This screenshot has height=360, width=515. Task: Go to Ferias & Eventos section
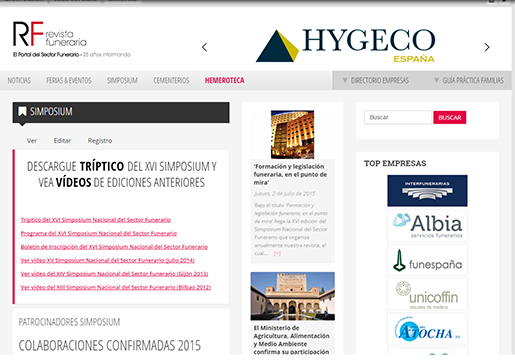69,80
